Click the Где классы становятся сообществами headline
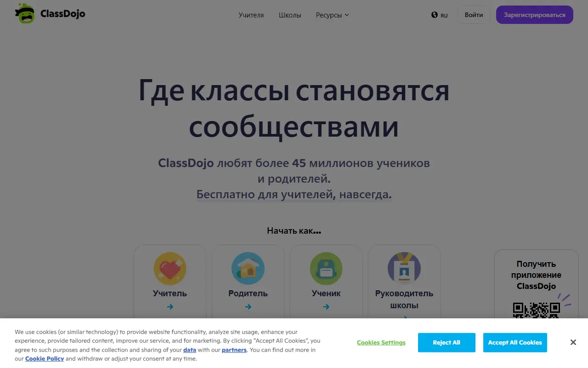This screenshot has height=368, width=588. tap(294, 109)
